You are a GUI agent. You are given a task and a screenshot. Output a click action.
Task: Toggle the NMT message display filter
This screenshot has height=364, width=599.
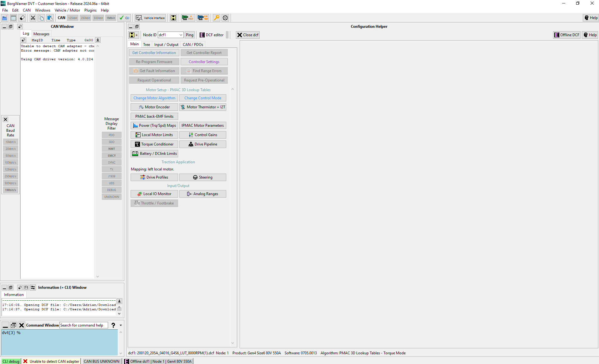point(112,149)
